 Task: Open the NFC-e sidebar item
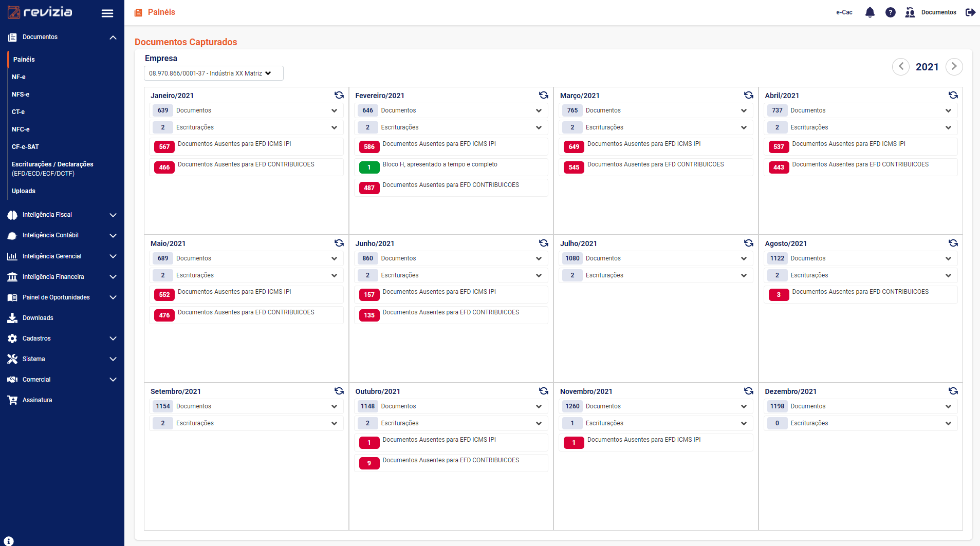(x=21, y=129)
